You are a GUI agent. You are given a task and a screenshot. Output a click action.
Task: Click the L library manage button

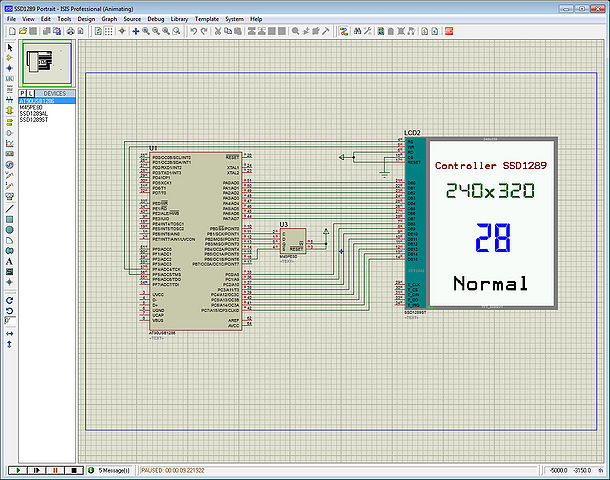[x=30, y=93]
